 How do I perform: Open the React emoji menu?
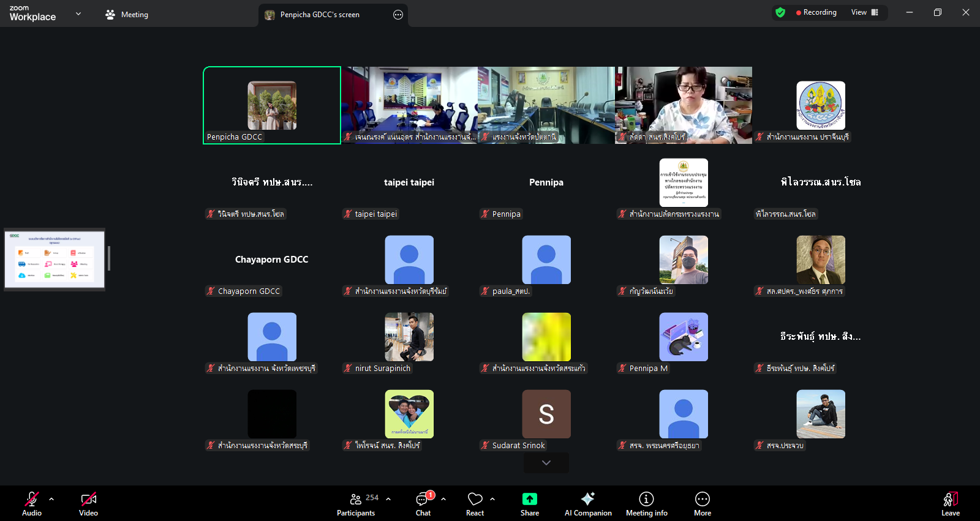pos(475,504)
